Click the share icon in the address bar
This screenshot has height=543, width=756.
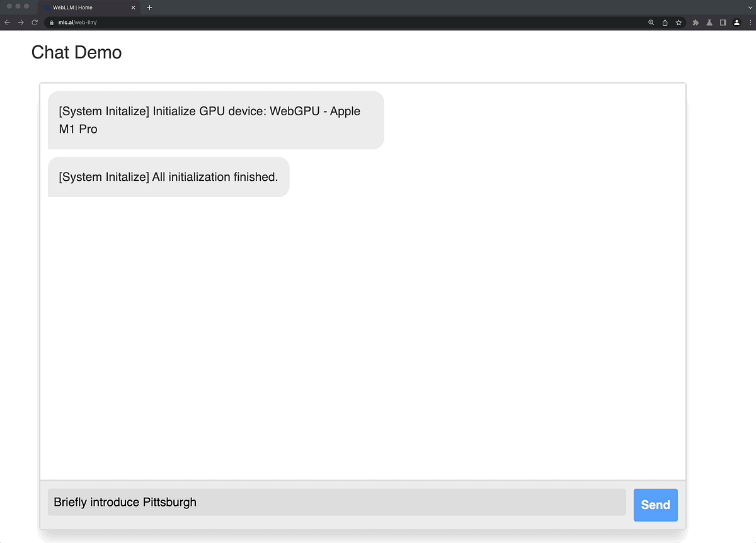coord(665,22)
